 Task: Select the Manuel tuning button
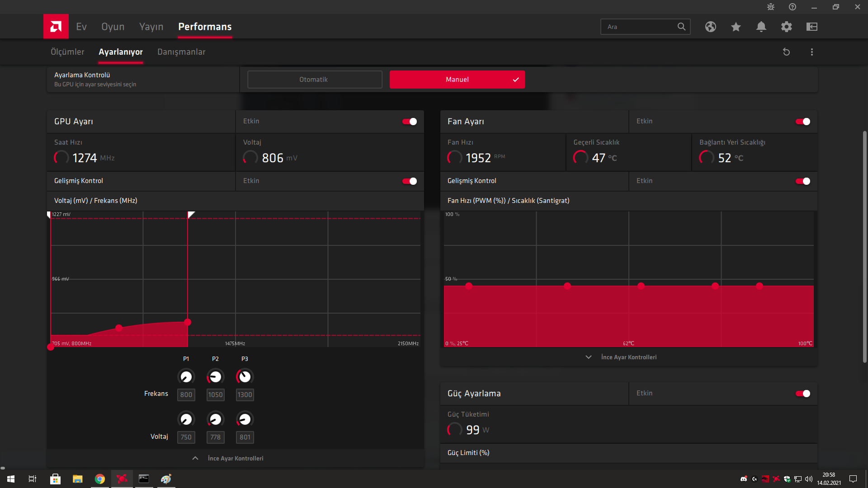point(457,80)
